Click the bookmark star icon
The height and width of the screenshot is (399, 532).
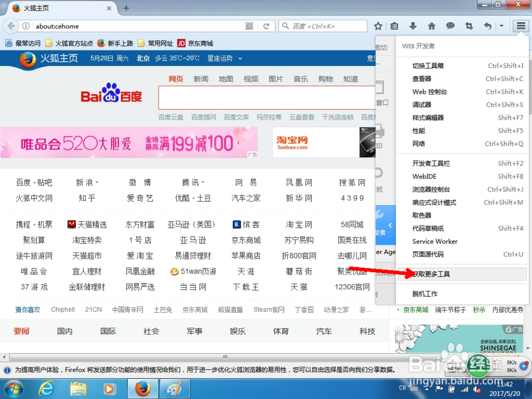click(378, 26)
